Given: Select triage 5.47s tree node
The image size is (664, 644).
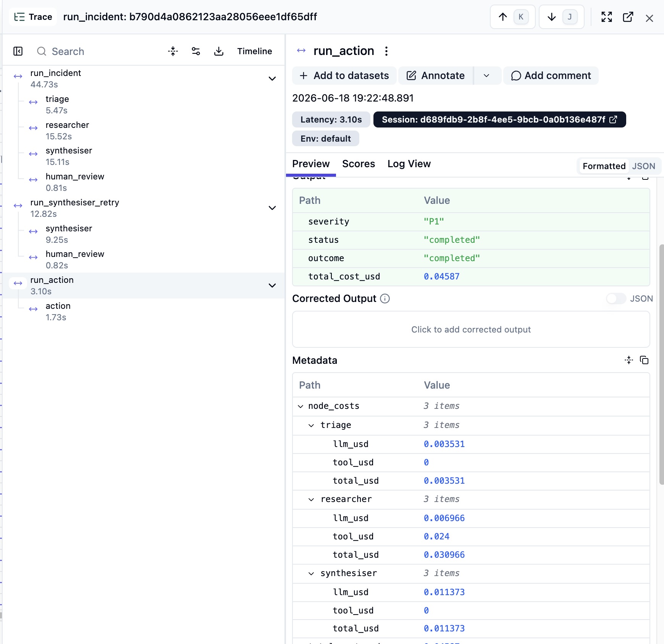Looking at the screenshot, I should pyautogui.click(x=143, y=105).
